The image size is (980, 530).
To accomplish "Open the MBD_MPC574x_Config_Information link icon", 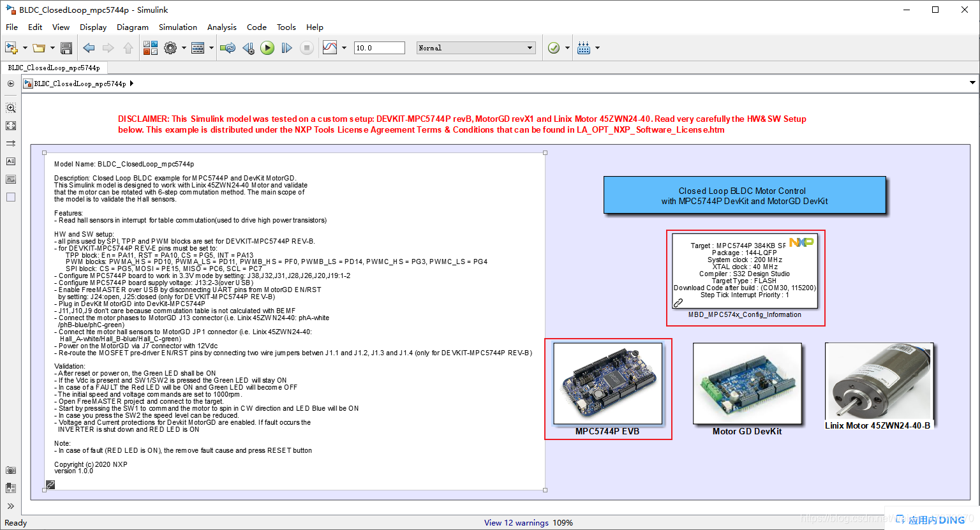I will [678, 302].
